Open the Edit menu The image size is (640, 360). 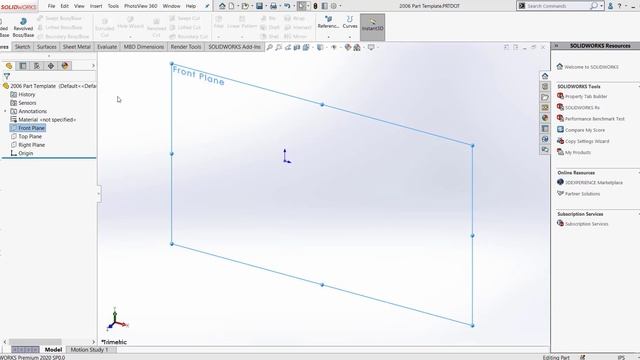64,6
